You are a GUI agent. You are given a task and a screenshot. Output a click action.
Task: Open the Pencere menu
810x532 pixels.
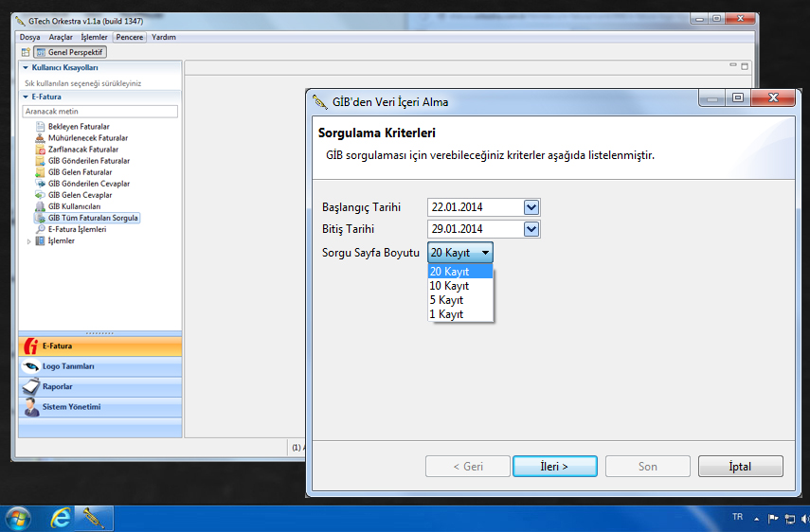tap(129, 37)
